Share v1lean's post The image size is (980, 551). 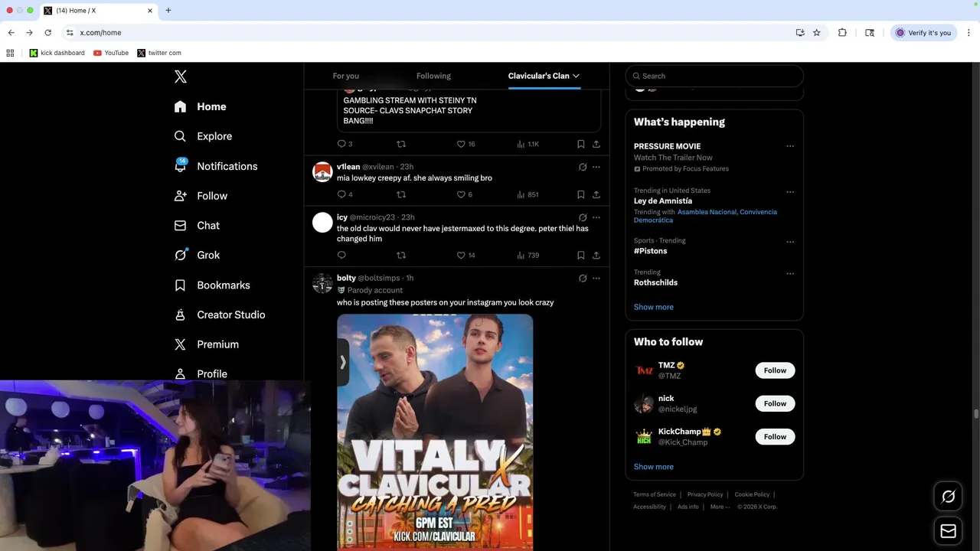coord(596,194)
